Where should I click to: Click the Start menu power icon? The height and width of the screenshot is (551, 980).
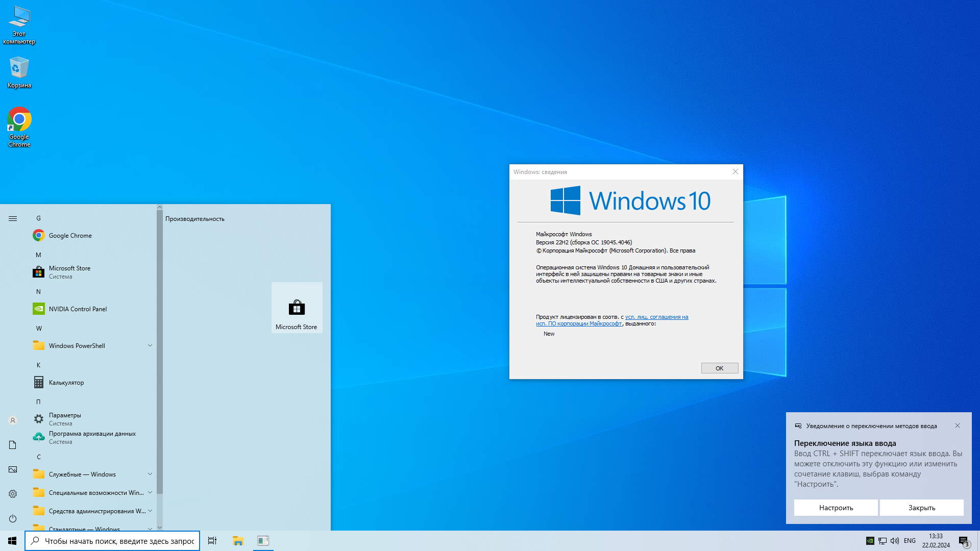pyautogui.click(x=13, y=518)
